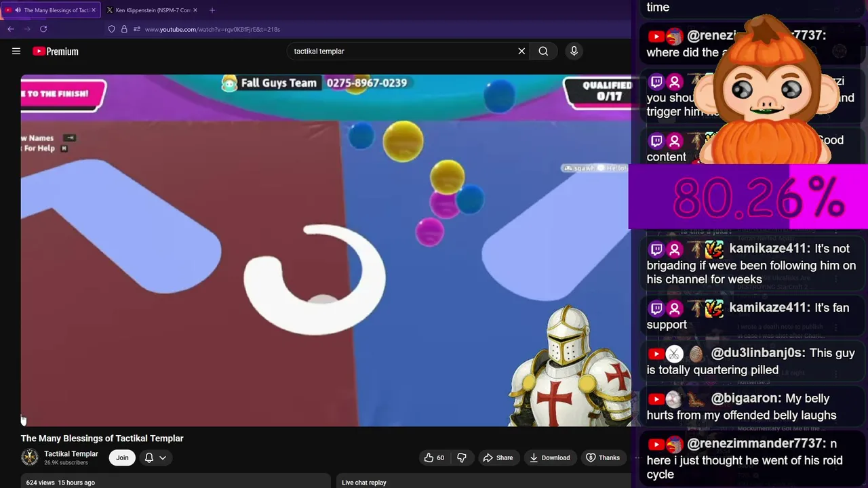Go back with browser back arrow
Viewport: 868px width, 488px height.
tap(11, 29)
